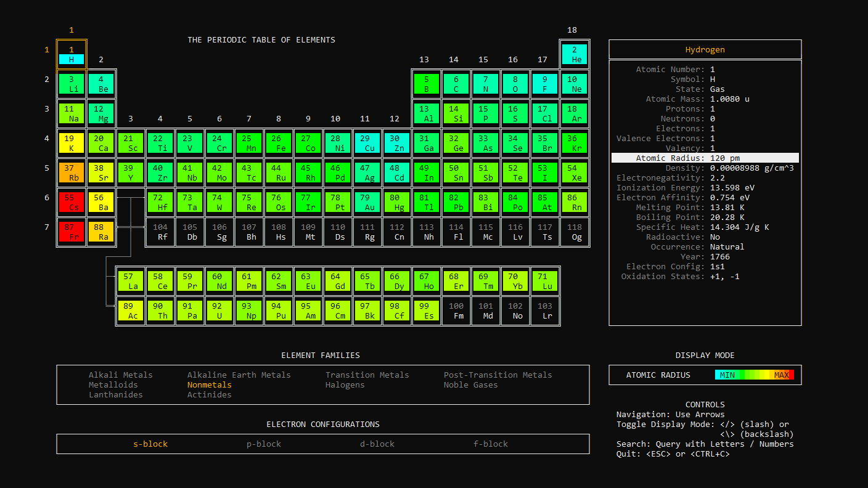Viewport: 868px width, 488px height.
Task: Select Gold (Au) in the transition metals
Action: (367, 202)
